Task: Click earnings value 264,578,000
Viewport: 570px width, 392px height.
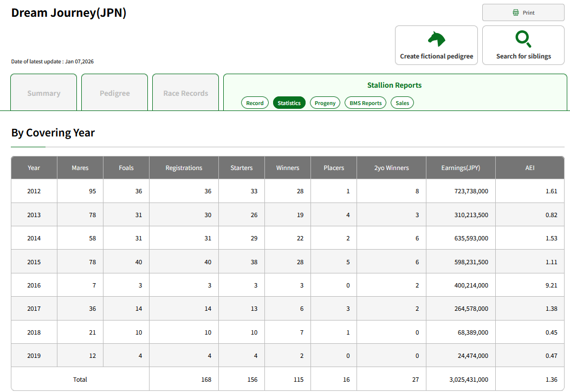Action: click(x=471, y=309)
